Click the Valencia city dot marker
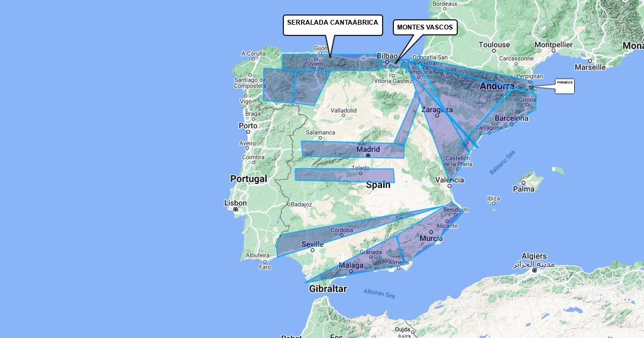This screenshot has width=644, height=338. click(450, 186)
